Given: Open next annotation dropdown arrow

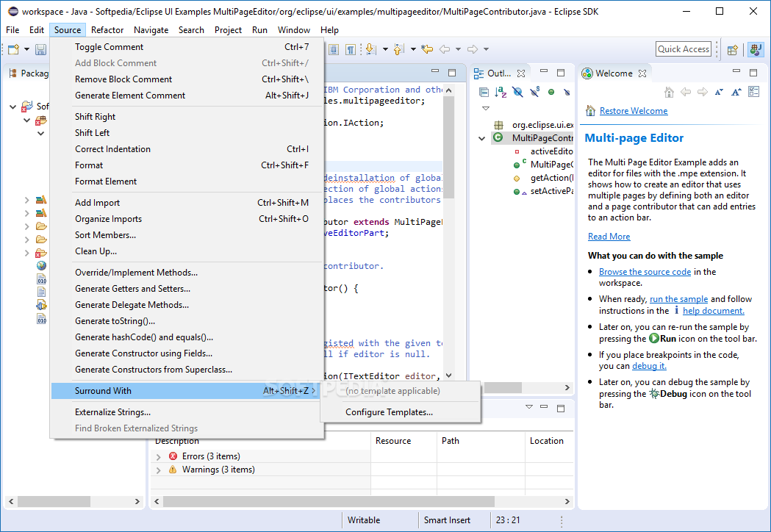Looking at the screenshot, I should point(385,49).
